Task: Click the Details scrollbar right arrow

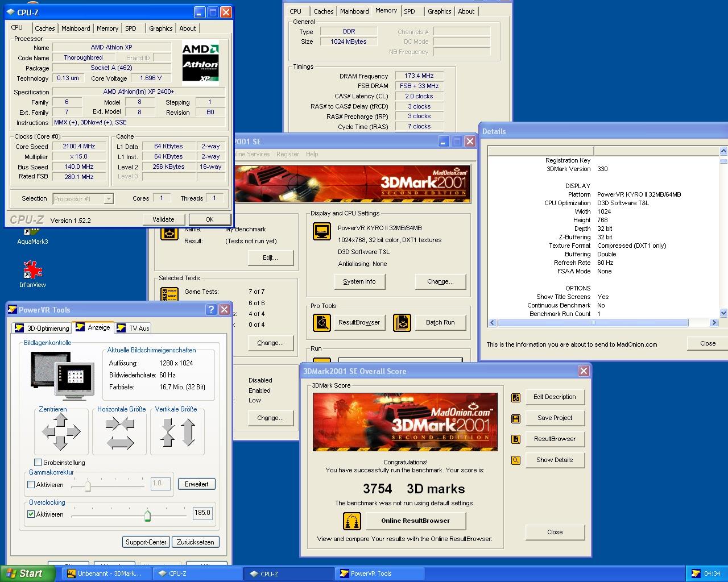Action: pos(714,323)
